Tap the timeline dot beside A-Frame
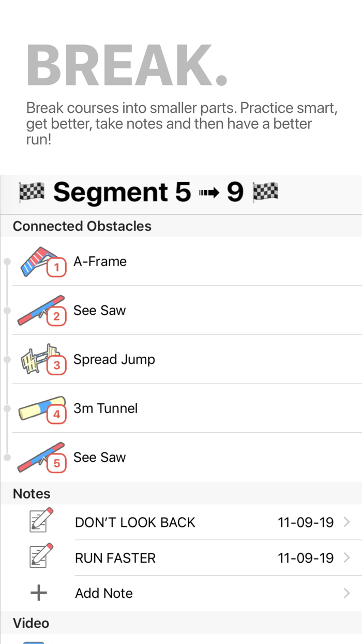The height and width of the screenshot is (644, 362). point(7,261)
